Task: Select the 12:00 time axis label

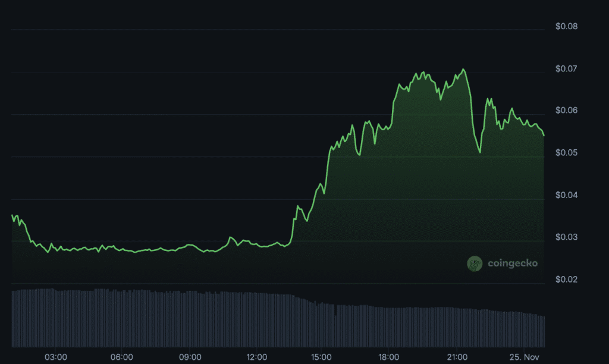Action: (x=257, y=357)
